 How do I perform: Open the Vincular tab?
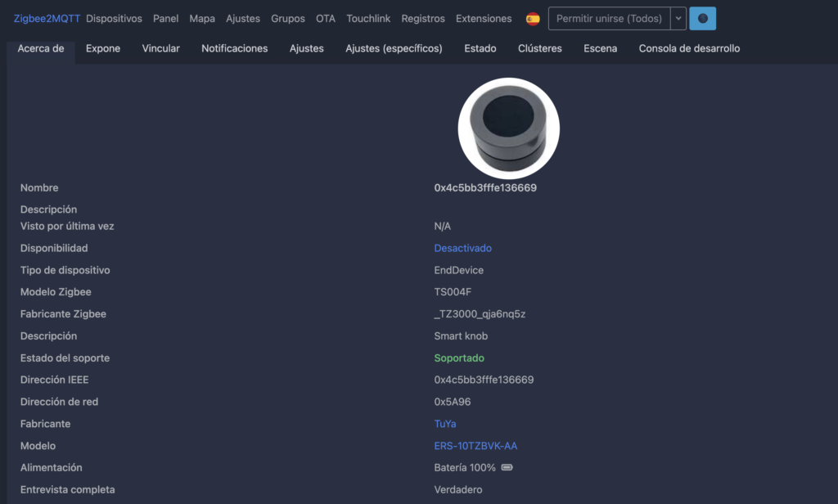point(160,48)
